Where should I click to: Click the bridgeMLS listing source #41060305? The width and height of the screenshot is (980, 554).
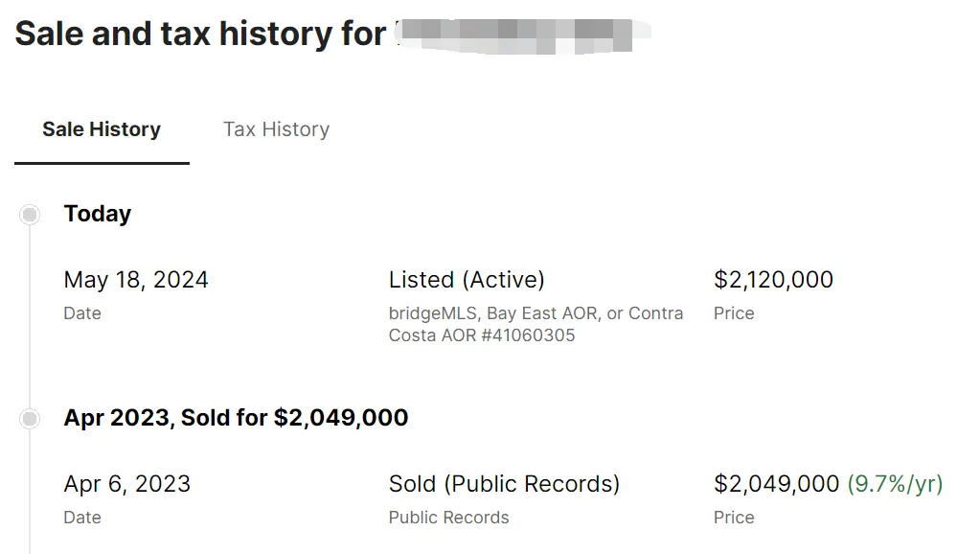pos(536,325)
